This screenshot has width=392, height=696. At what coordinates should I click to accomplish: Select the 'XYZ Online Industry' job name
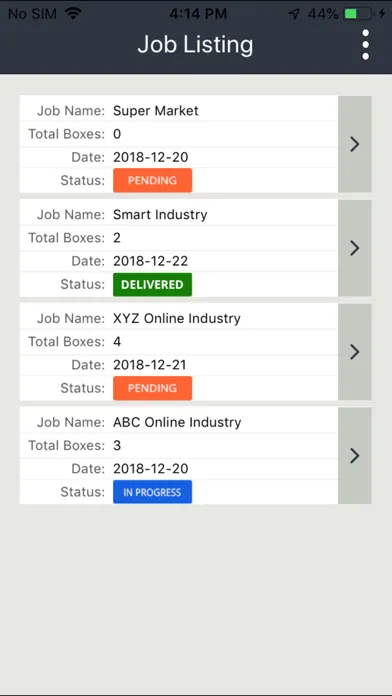[177, 319]
